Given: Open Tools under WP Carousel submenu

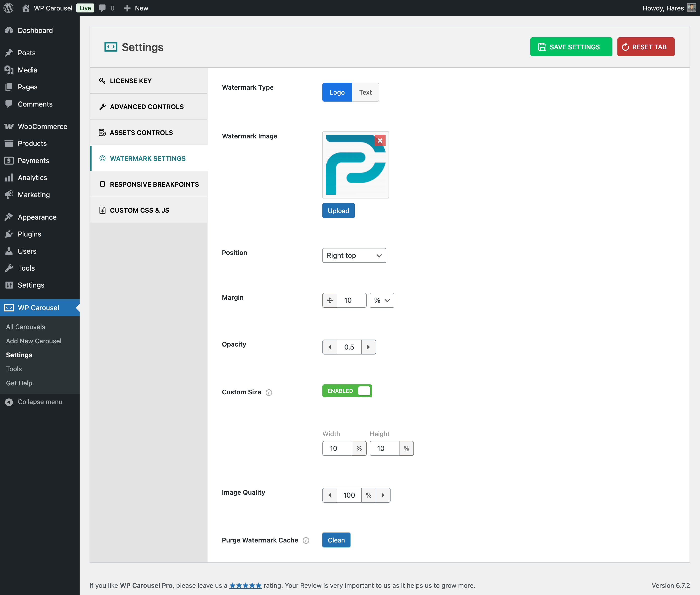Looking at the screenshot, I should click(x=14, y=369).
